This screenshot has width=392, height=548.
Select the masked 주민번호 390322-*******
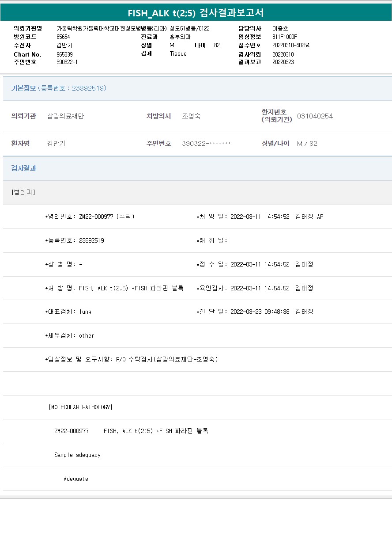[206, 144]
